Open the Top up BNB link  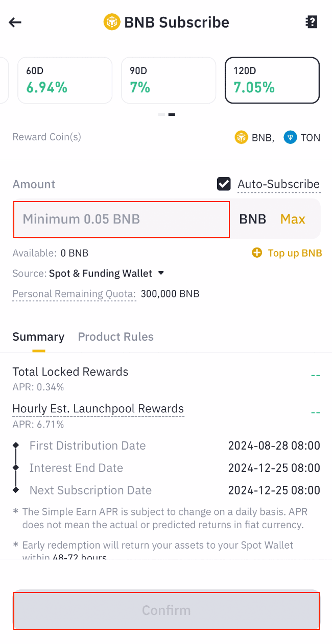point(295,253)
